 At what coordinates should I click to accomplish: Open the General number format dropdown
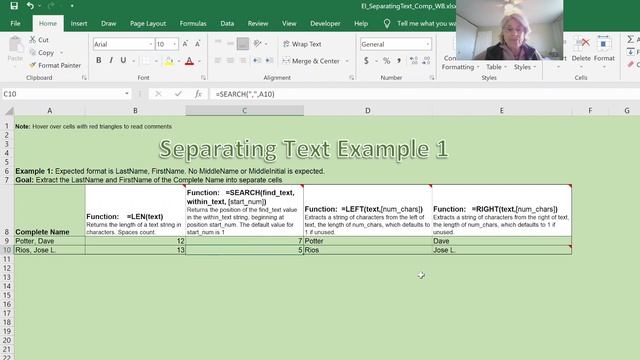427,44
